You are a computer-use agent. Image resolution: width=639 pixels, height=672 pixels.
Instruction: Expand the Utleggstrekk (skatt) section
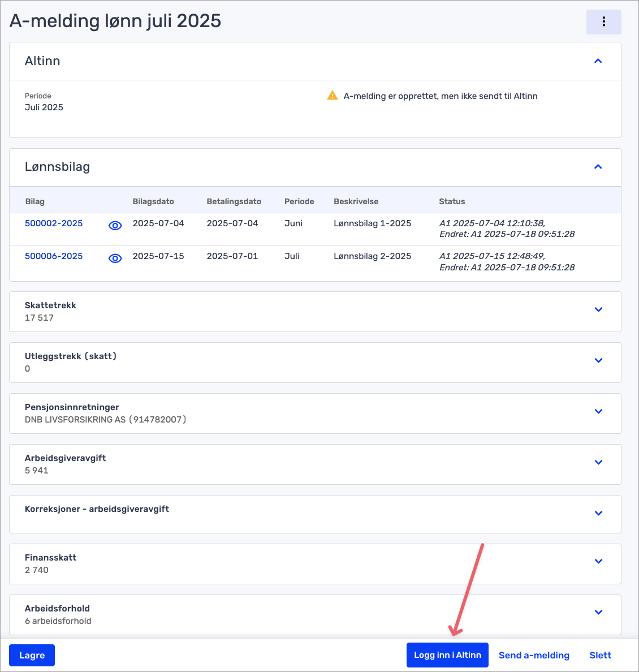pos(598,360)
